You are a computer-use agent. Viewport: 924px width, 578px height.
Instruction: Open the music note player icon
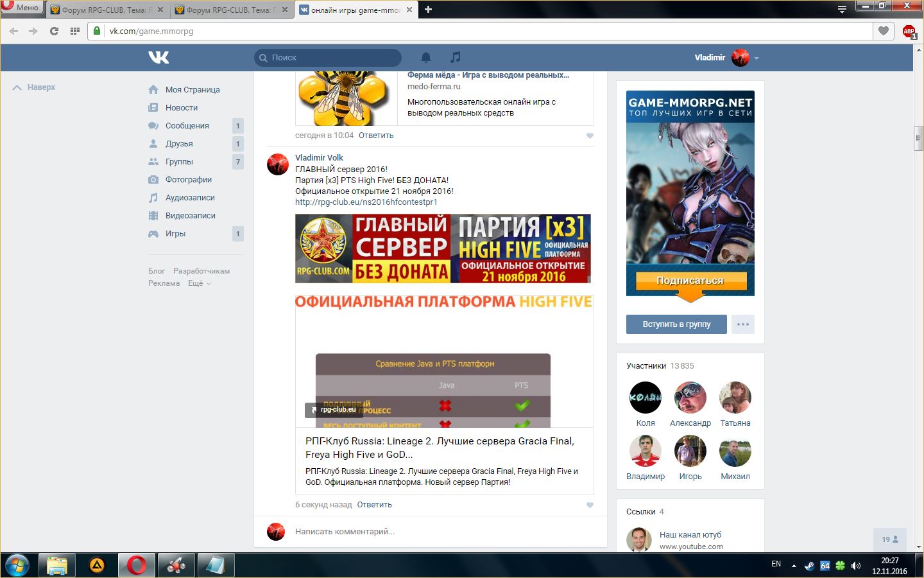point(455,57)
